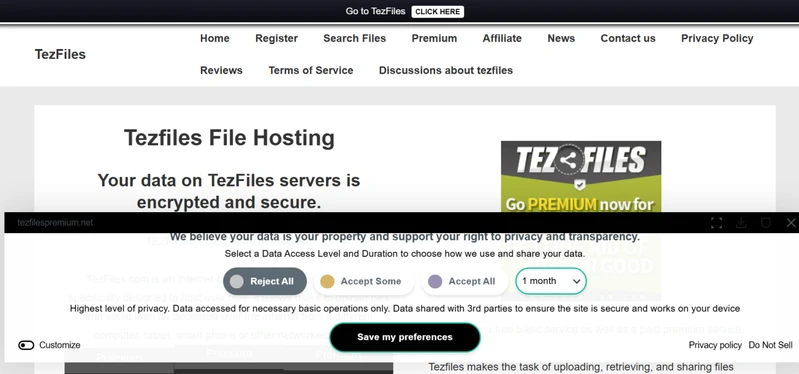Click the Tezfiles File Hosting heading
Image resolution: width=799 pixels, height=374 pixels.
[229, 138]
